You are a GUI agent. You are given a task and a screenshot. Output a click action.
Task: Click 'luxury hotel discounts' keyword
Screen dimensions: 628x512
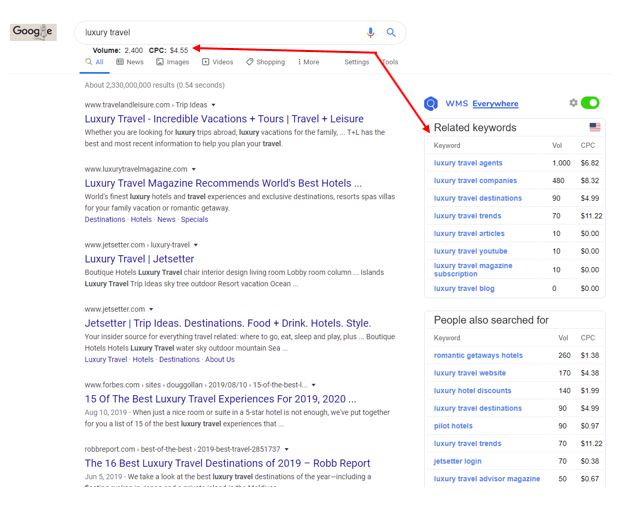pos(473,391)
